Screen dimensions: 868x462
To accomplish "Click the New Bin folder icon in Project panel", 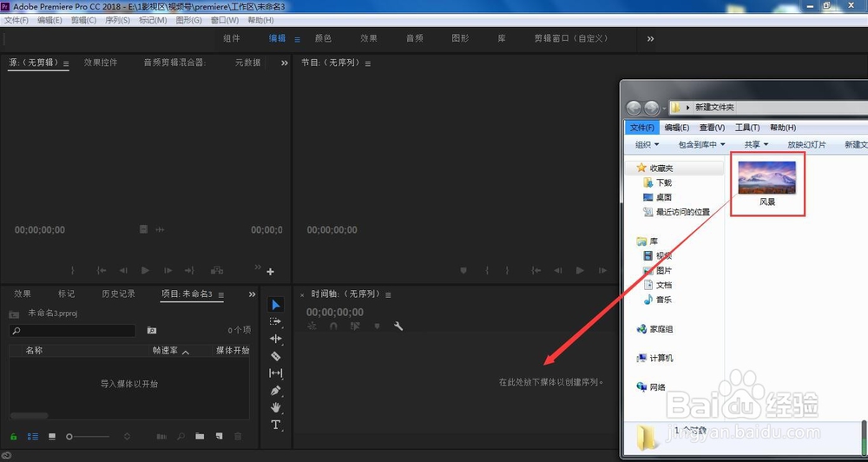I will tap(200, 437).
